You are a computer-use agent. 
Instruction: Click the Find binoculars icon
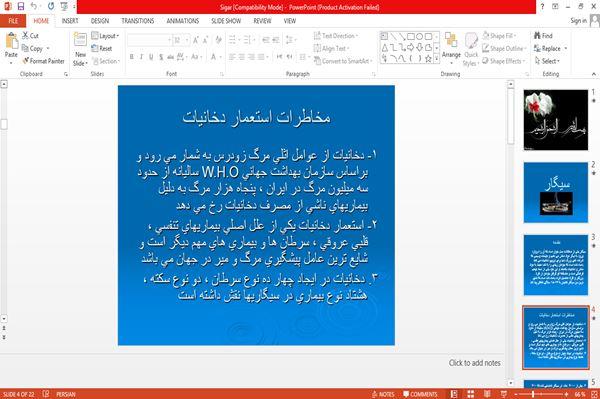[538, 36]
